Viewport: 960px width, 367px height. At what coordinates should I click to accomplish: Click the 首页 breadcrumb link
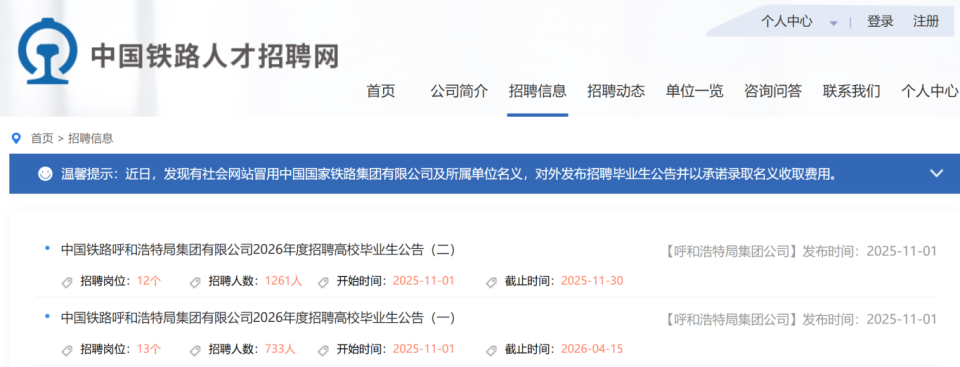pyautogui.click(x=42, y=138)
